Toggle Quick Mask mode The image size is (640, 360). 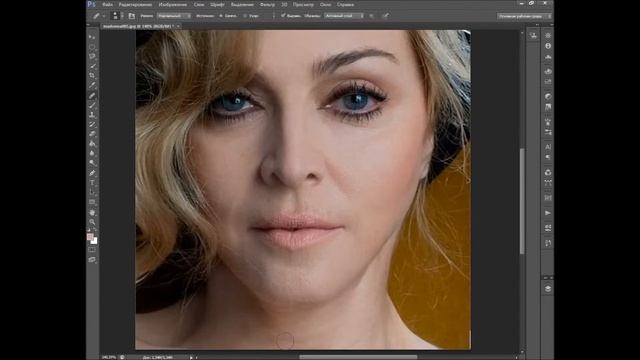click(92, 250)
